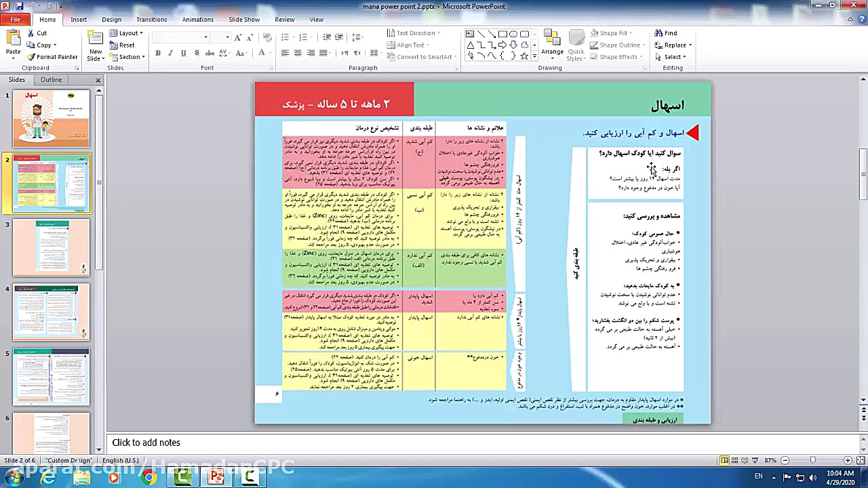Click the zoom out minus button
The image size is (868, 488).
point(785,460)
